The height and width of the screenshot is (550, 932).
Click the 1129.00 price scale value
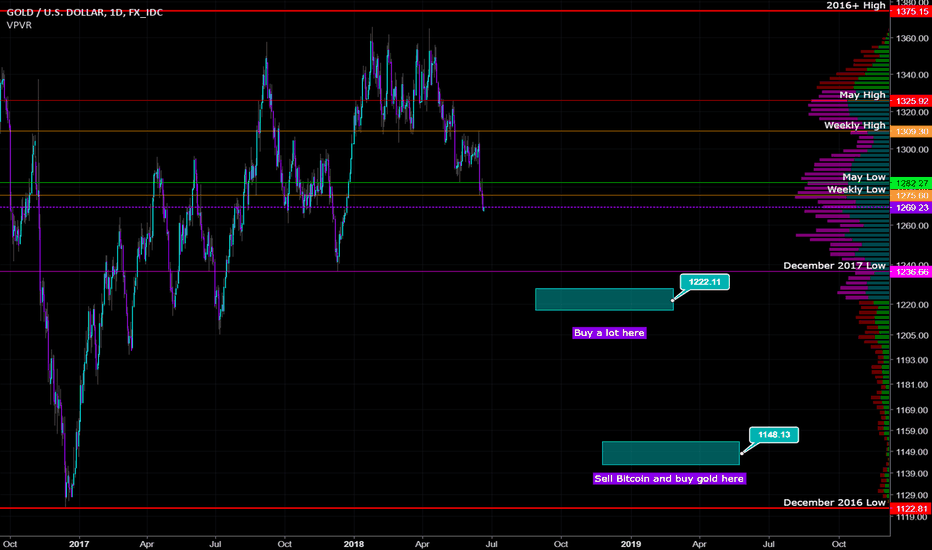912,495
